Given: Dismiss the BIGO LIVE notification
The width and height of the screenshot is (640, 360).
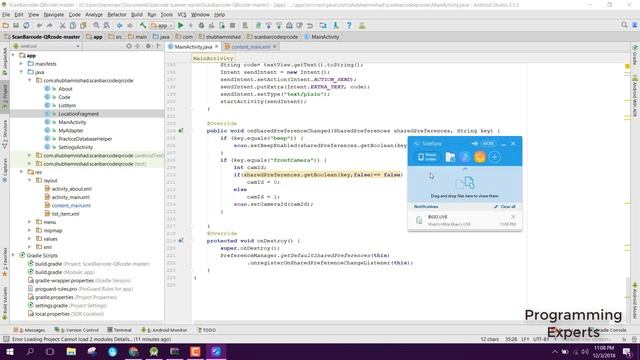Looking at the screenshot, I should (513, 217).
